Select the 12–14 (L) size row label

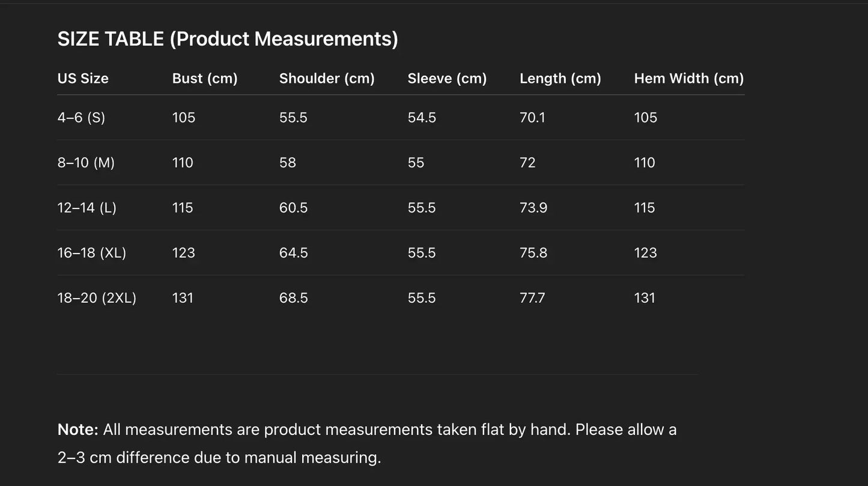[87, 208]
